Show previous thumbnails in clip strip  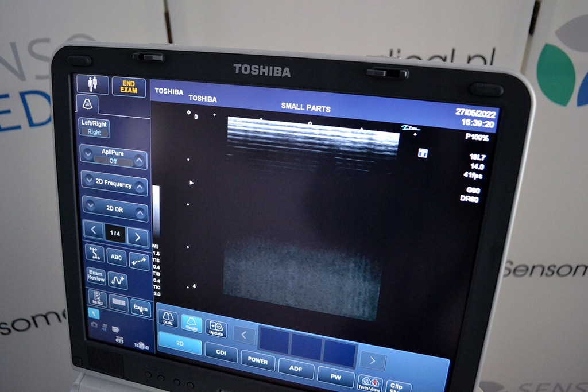point(243,335)
